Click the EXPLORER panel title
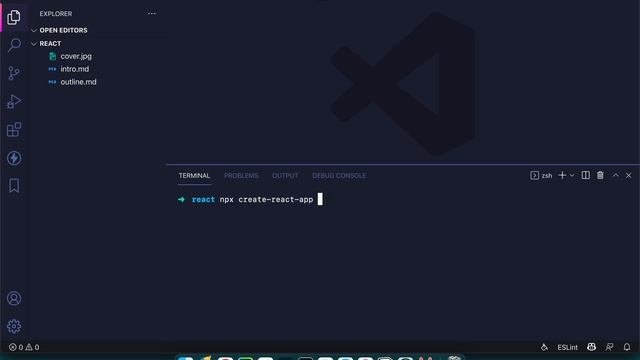The width and height of the screenshot is (640, 360). pos(56,13)
